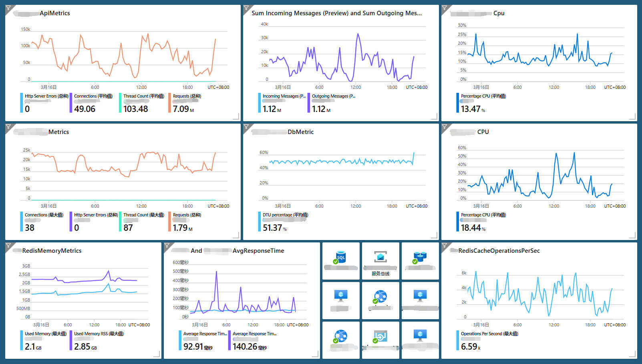Viewport: 642px width, 364px height.
Task: Click the filter funnel on the DbMetric tile
Action: pos(246,127)
